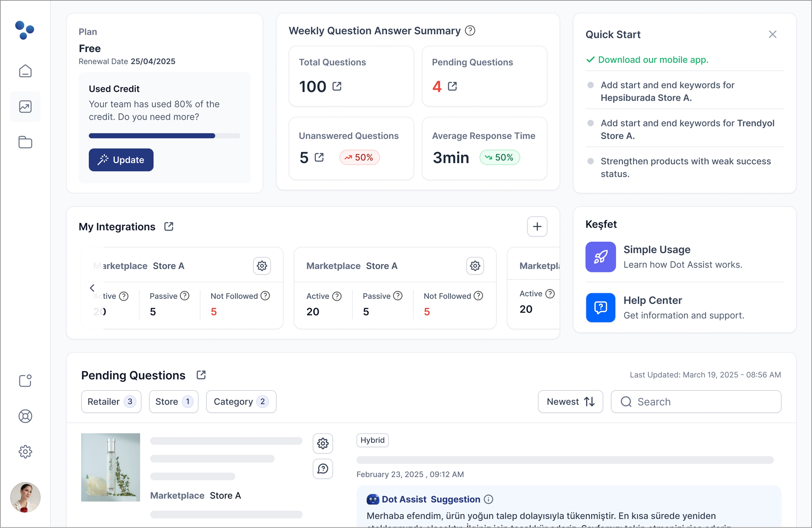
Task: Click Not Followed help icon in second integration card
Action: tap(478, 296)
